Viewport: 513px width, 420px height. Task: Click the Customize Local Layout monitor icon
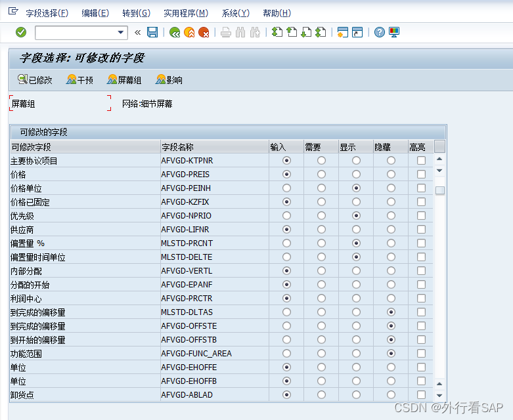tap(394, 32)
